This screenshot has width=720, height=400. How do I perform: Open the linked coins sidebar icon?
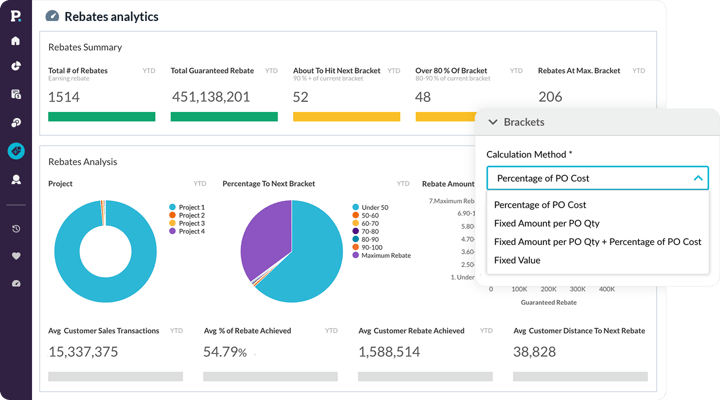point(16,123)
